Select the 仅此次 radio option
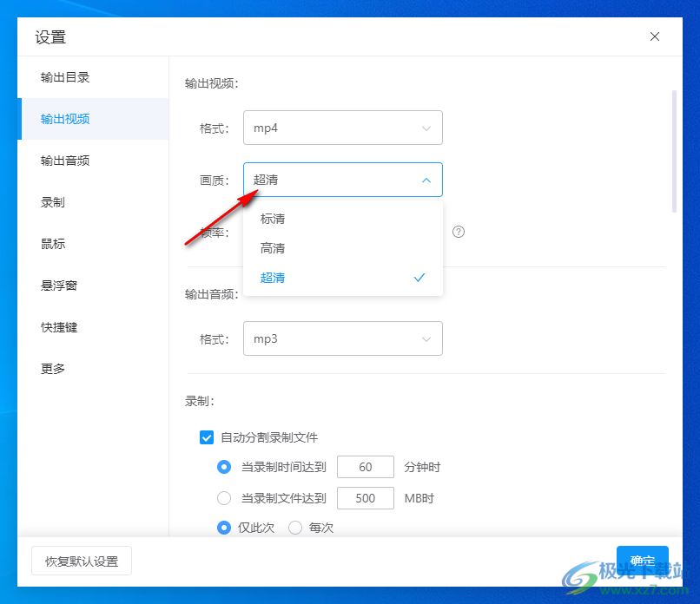Image resolution: width=700 pixels, height=604 pixels. tap(224, 528)
